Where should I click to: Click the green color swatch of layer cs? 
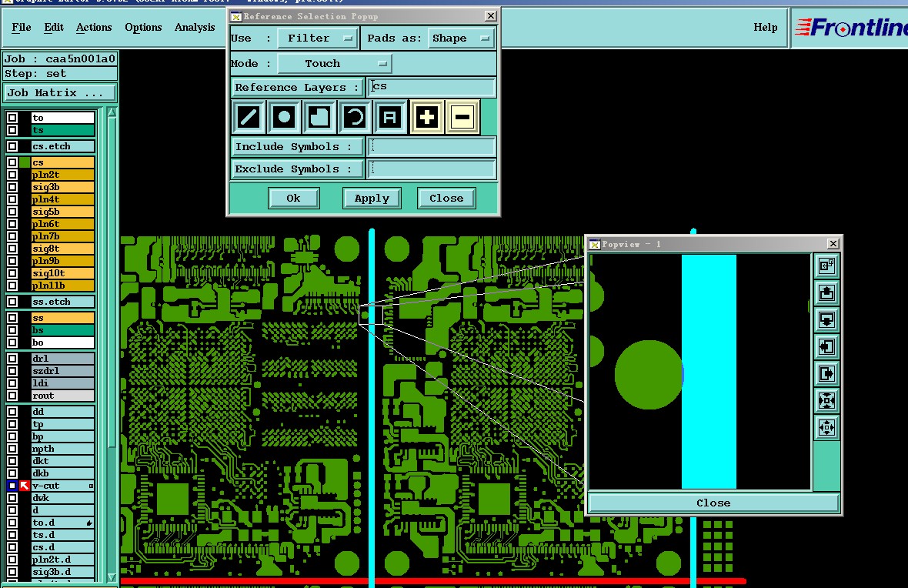(x=25, y=162)
